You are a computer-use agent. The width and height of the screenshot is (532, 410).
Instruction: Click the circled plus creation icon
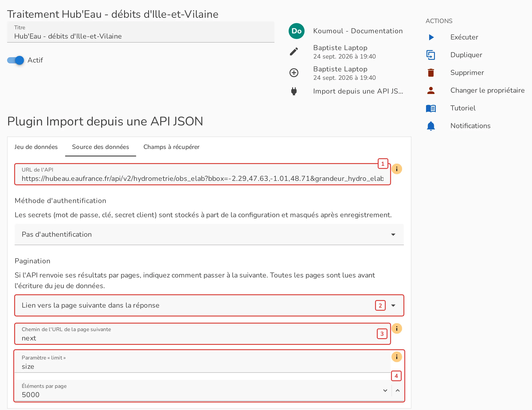(294, 72)
